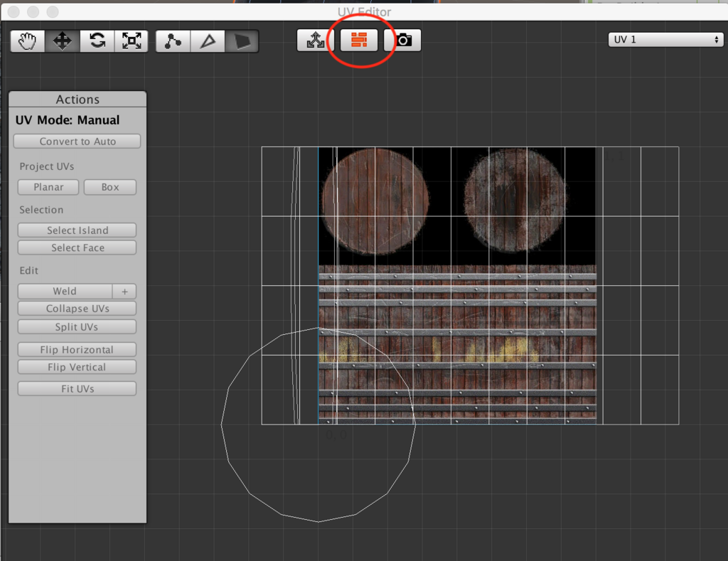Click the 'Selection' section label
This screenshot has height=561, width=728.
point(41,210)
